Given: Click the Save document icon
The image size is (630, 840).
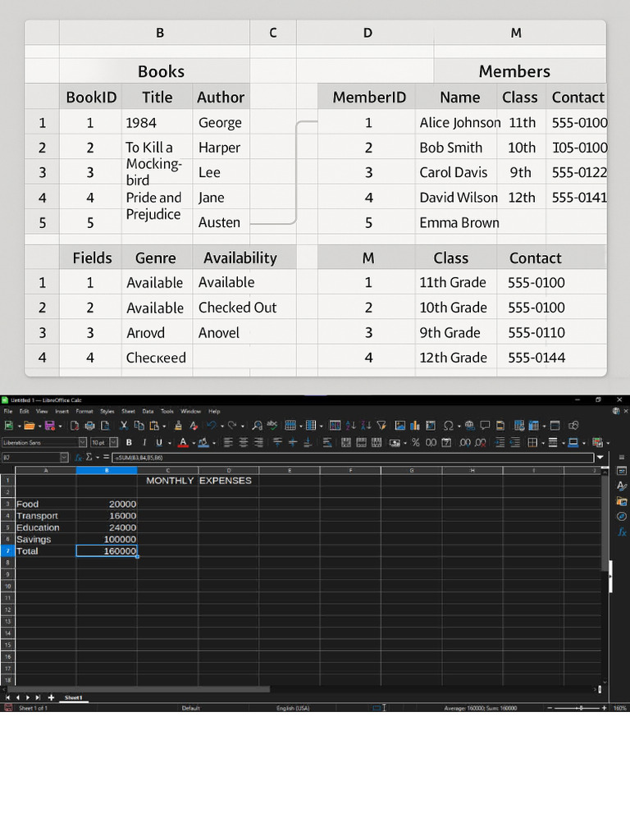Looking at the screenshot, I should tap(49, 426).
